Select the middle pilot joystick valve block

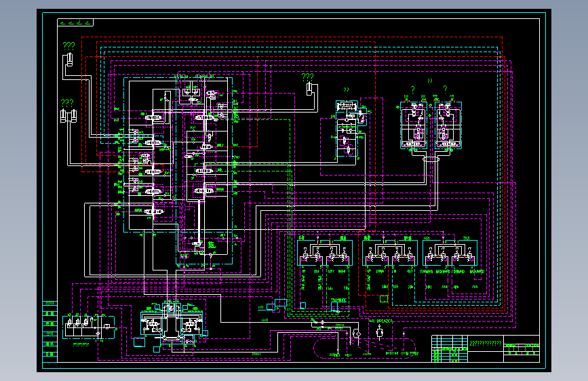390,253
